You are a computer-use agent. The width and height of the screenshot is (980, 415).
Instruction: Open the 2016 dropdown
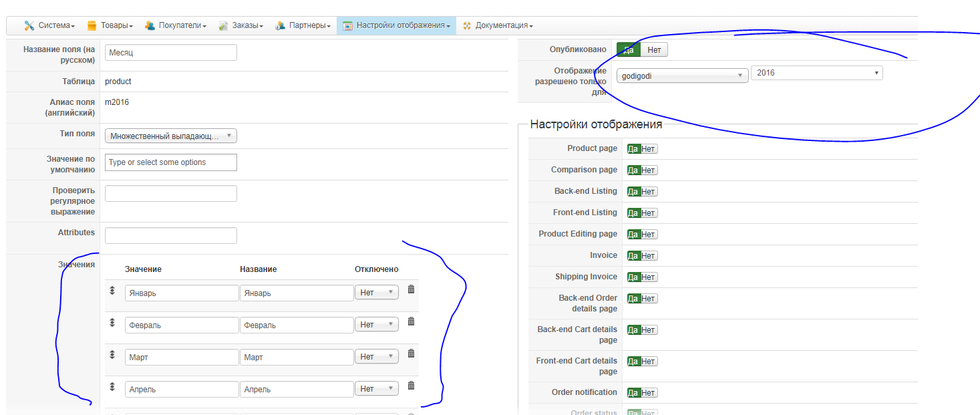(x=817, y=73)
